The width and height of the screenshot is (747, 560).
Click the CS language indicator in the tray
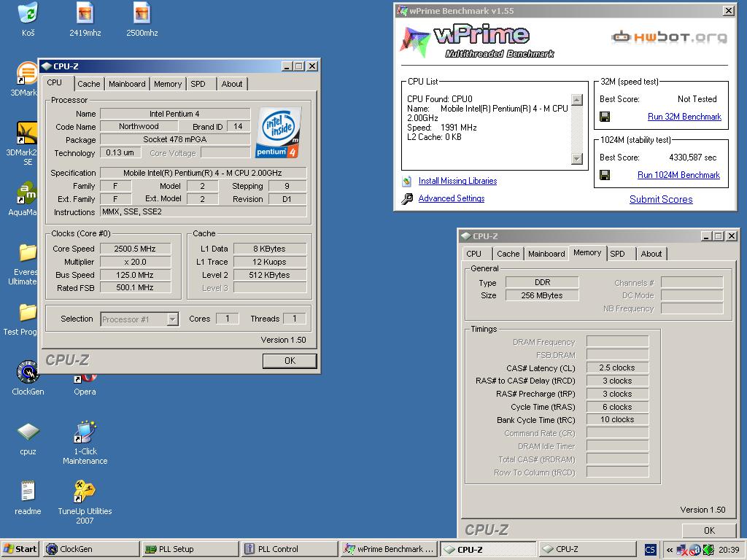tap(650, 550)
